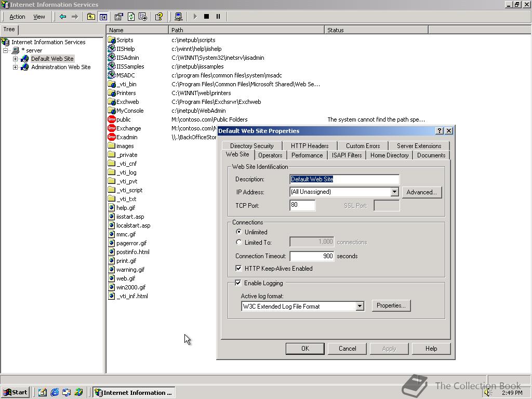The height and width of the screenshot is (399, 532).
Task: Select the MSADC application icon
Action: coord(112,75)
